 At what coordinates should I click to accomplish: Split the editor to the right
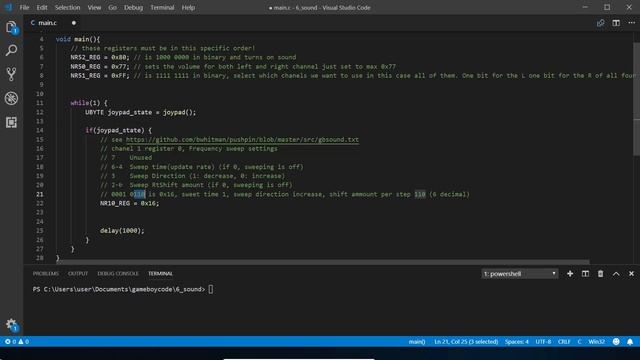click(x=616, y=23)
